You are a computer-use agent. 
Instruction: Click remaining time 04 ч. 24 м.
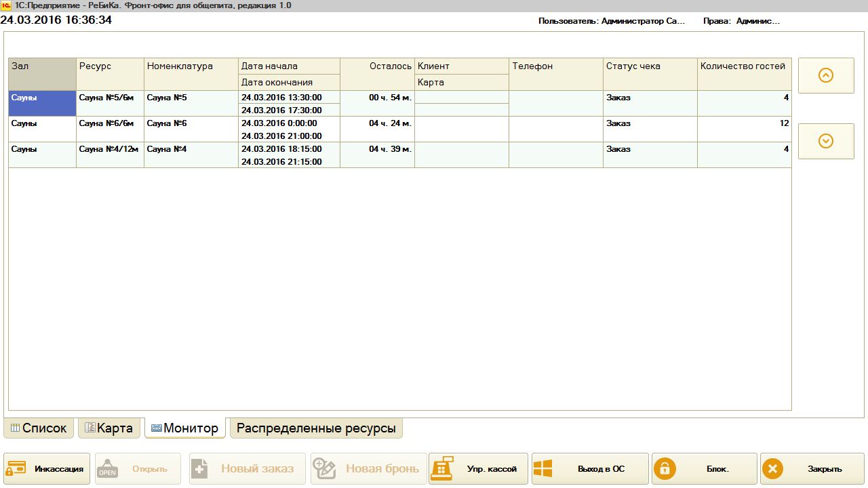click(x=377, y=129)
